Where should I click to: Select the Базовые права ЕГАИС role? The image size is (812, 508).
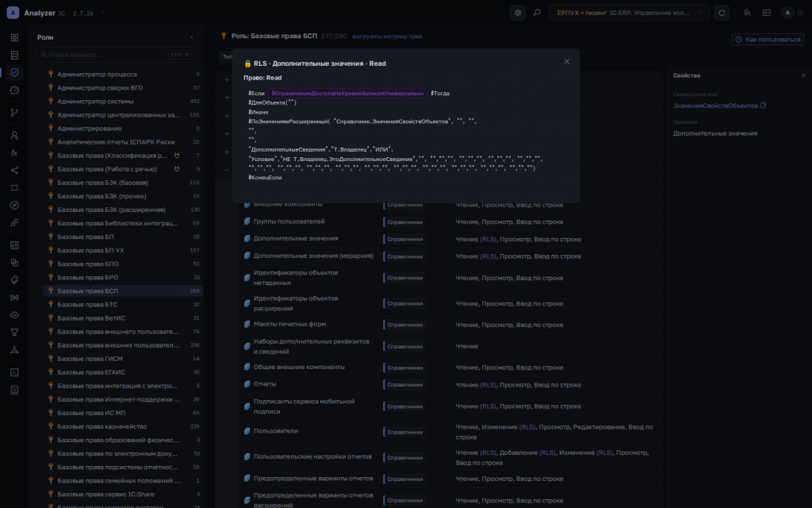click(123, 371)
